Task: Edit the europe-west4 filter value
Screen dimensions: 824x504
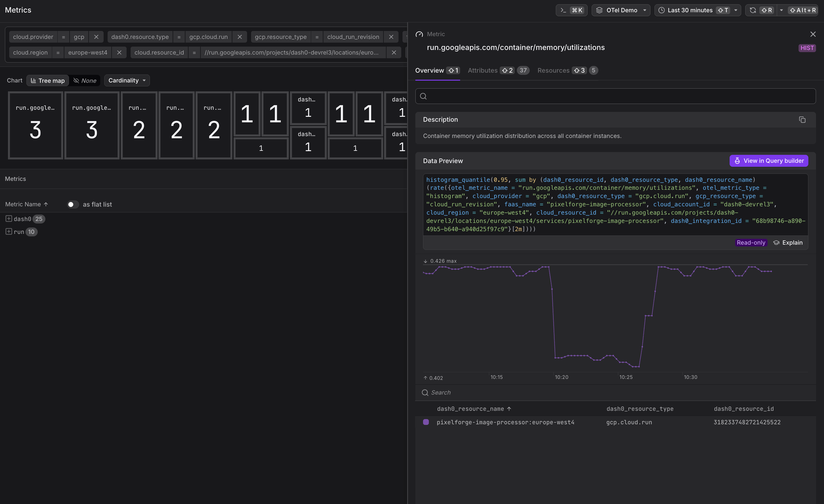Action: 88,52
